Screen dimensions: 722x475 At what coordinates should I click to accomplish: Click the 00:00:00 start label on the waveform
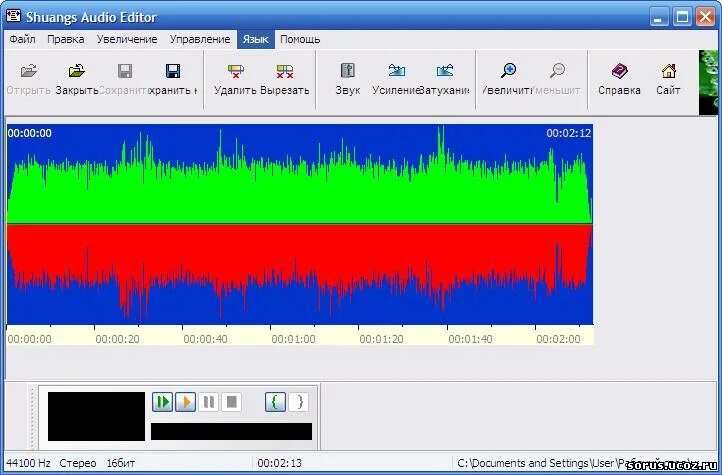(29, 133)
